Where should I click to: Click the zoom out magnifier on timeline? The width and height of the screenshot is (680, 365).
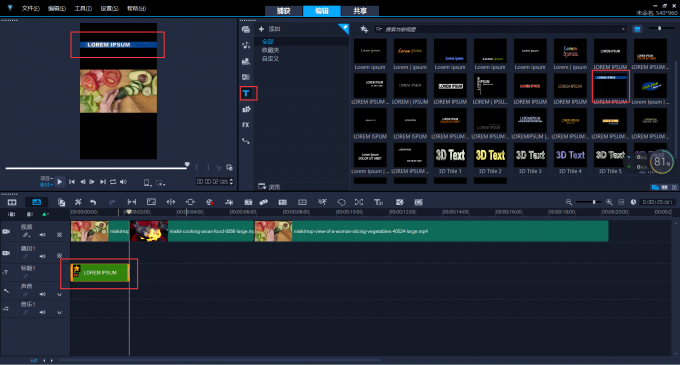point(569,202)
